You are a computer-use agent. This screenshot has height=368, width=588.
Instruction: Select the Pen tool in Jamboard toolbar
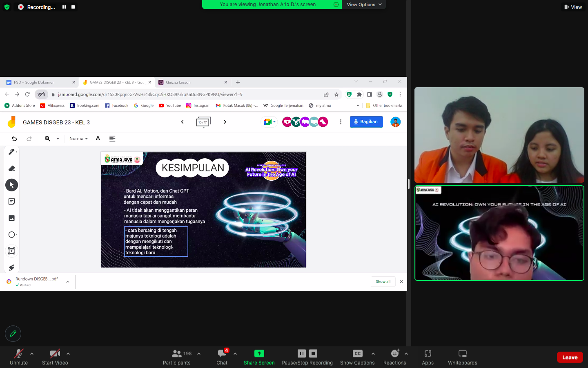point(11,152)
